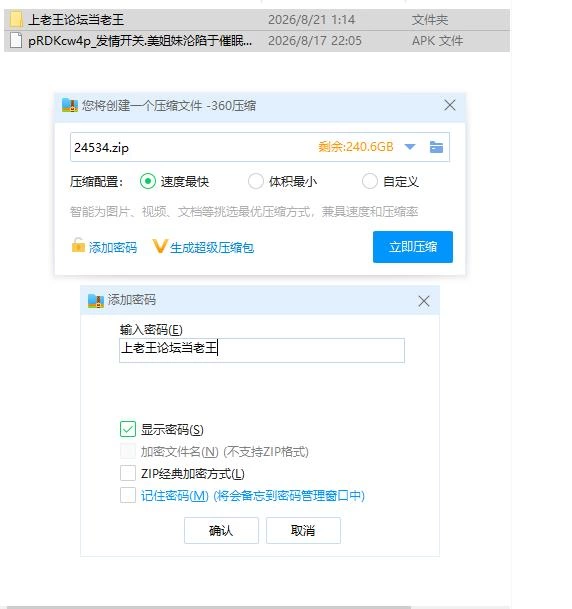This screenshot has height=609, width=572.
Task: Click the 2026/8/17 22:05 date cell
Action: pos(315,41)
